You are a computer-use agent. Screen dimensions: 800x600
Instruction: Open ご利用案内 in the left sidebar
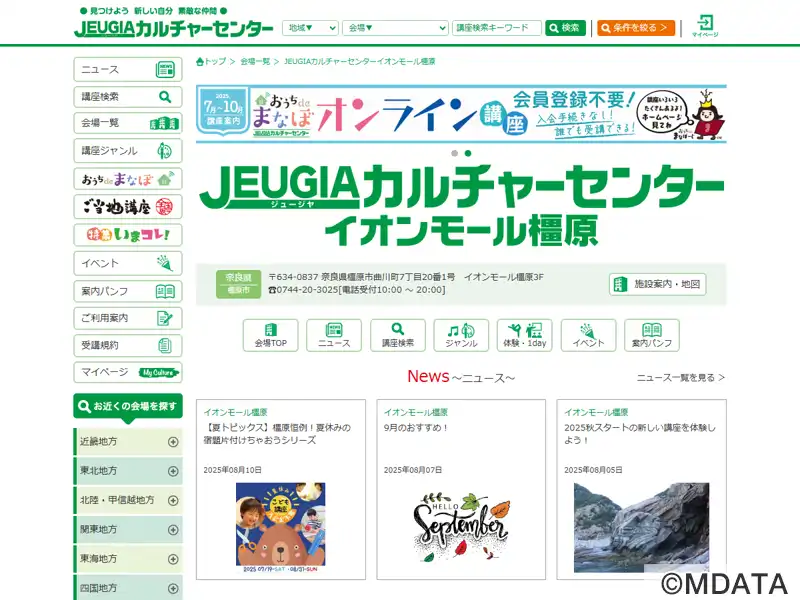click(x=128, y=318)
